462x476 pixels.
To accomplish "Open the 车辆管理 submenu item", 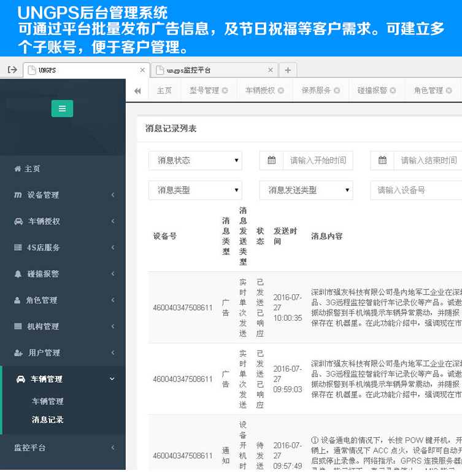I will pyautogui.click(x=48, y=401).
